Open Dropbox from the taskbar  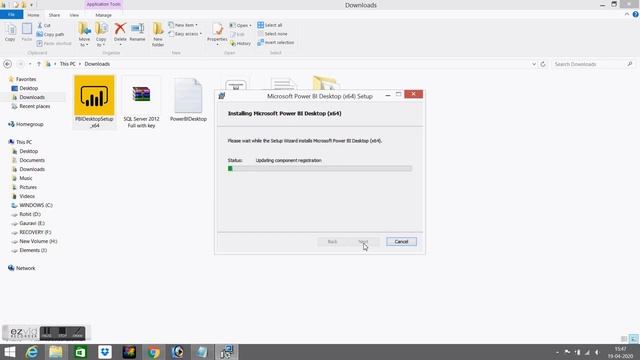(105, 352)
